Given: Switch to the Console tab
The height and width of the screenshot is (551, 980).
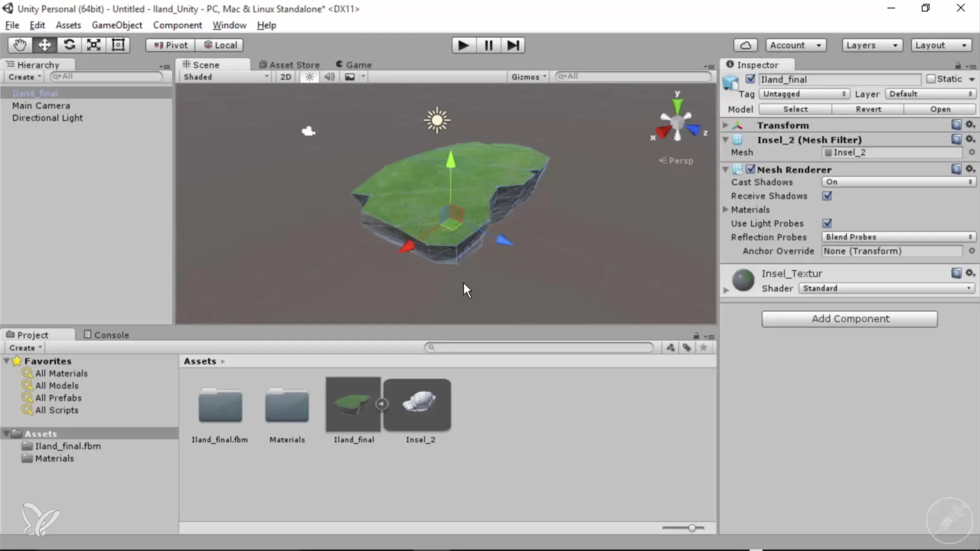Looking at the screenshot, I should (x=106, y=335).
